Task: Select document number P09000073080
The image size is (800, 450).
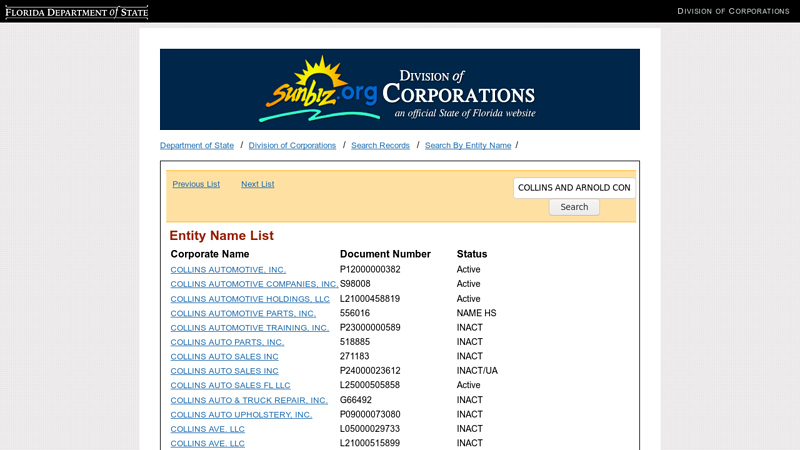Action: (x=370, y=414)
